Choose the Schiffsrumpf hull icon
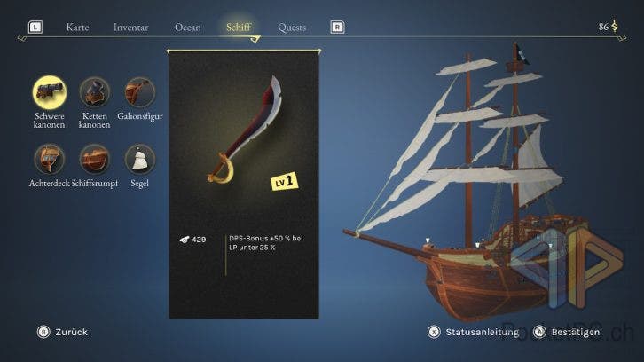The height and width of the screenshot is (362, 644). point(94,159)
